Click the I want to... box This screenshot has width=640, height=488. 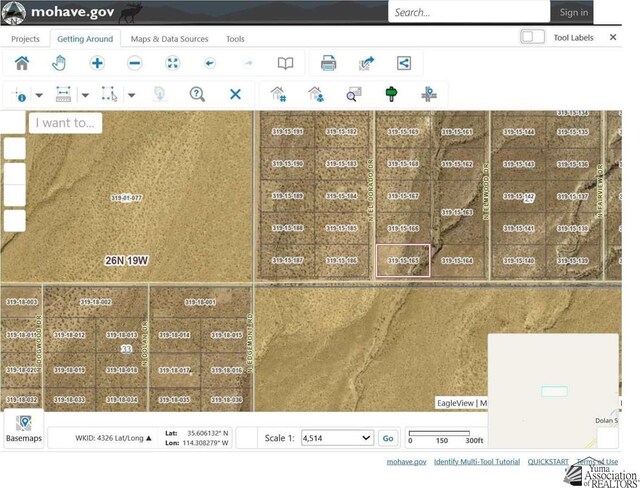click(x=65, y=123)
